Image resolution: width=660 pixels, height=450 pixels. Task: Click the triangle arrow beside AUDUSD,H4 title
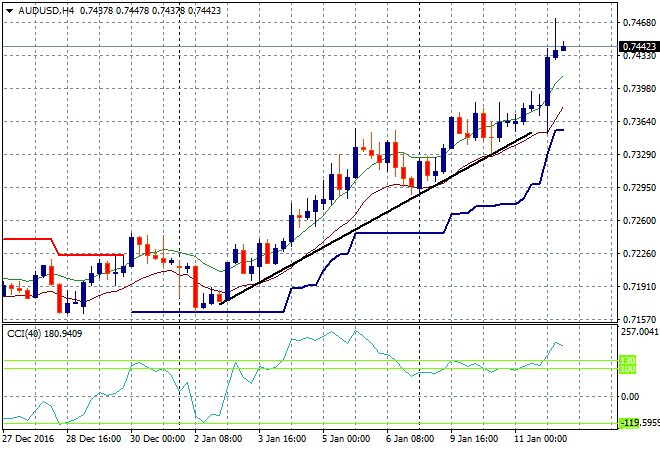coord(9,11)
